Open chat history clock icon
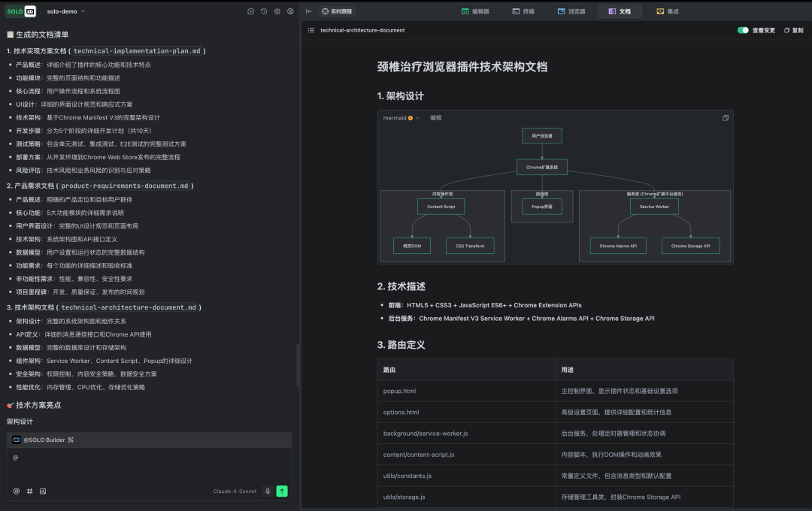The width and height of the screenshot is (812, 511). (x=264, y=11)
